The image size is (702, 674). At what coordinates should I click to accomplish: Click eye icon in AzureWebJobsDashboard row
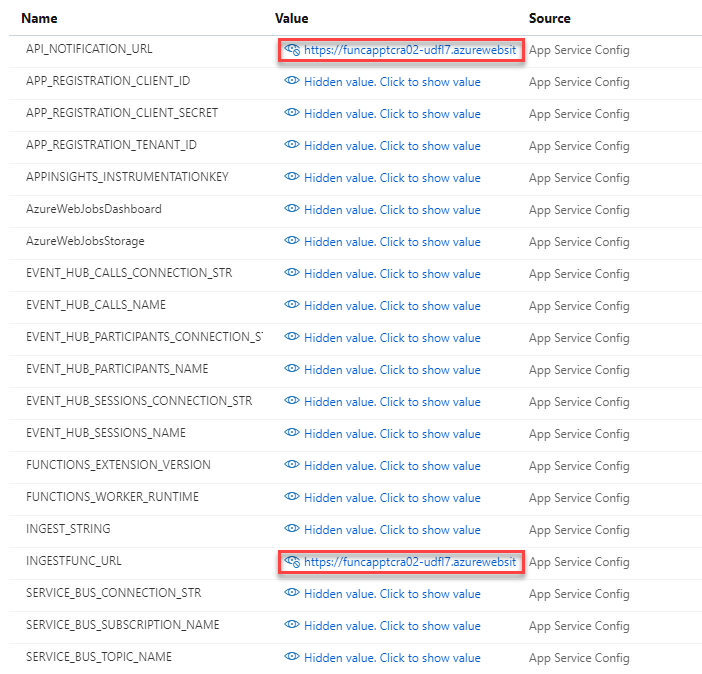pyautogui.click(x=292, y=208)
